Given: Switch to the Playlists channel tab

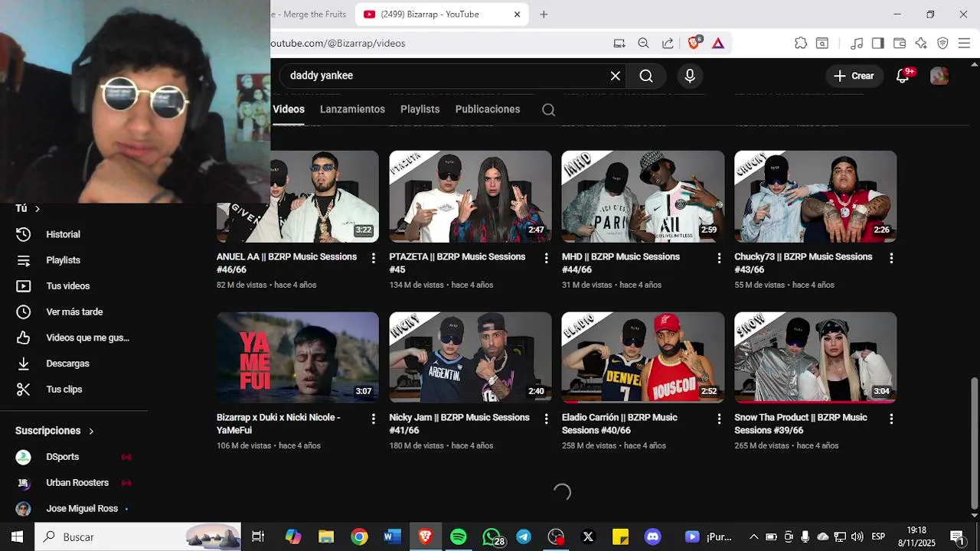Looking at the screenshot, I should [x=420, y=109].
